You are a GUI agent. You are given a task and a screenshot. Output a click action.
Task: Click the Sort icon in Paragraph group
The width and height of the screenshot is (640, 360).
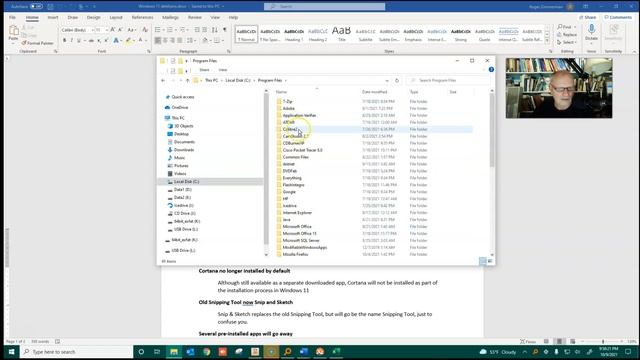pyautogui.click(x=214, y=30)
